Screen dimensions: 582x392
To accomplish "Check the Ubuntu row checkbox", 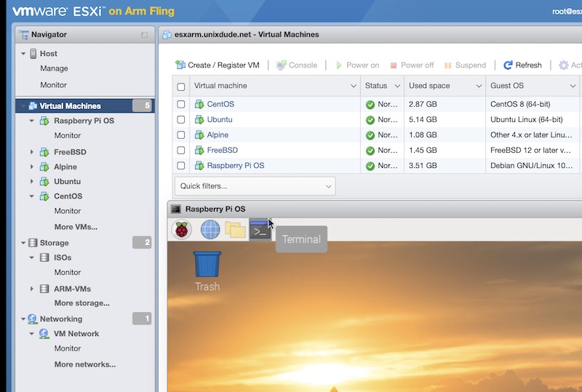I will point(180,119).
